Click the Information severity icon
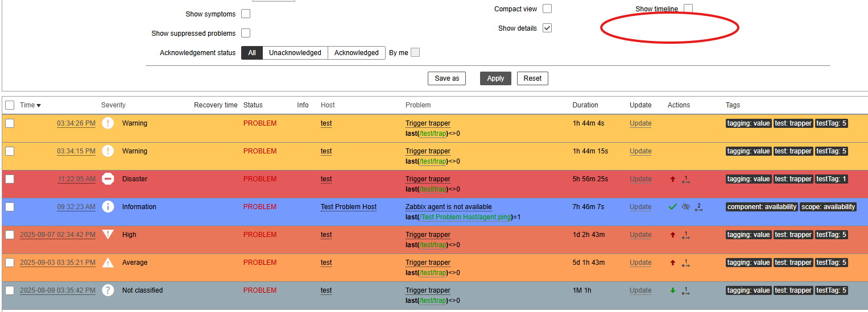 tap(108, 207)
